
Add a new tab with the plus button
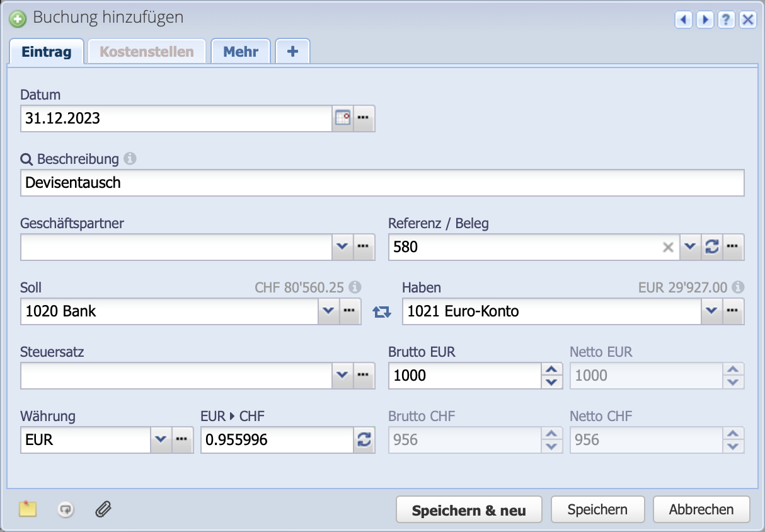(292, 52)
